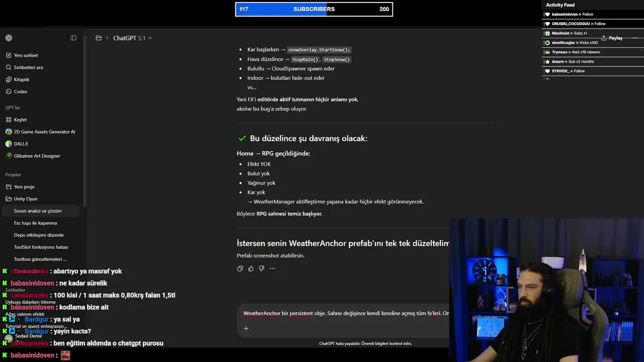Click 'ChatGPT hata yapabilir' disclaimer text

tap(365, 343)
